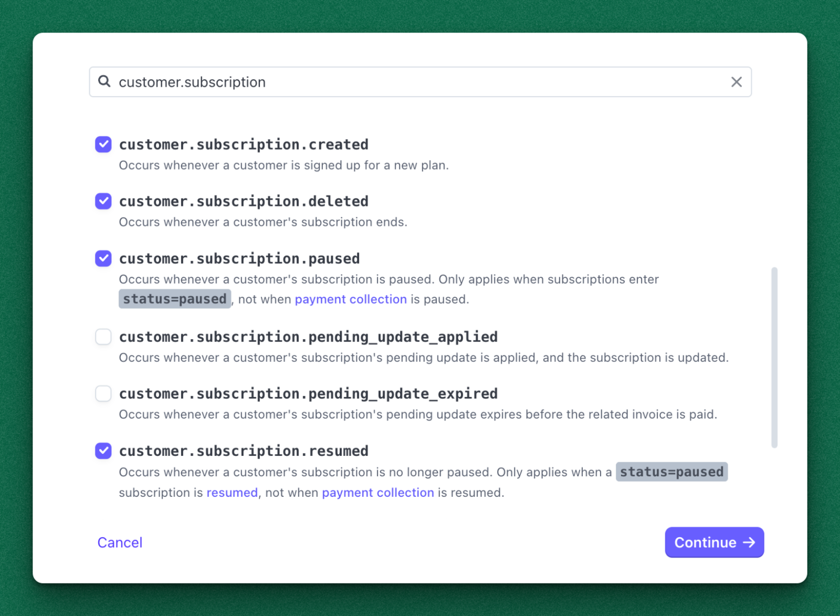Click the pending_update_expired event name text
Image resolution: width=840 pixels, height=616 pixels.
[308, 393]
